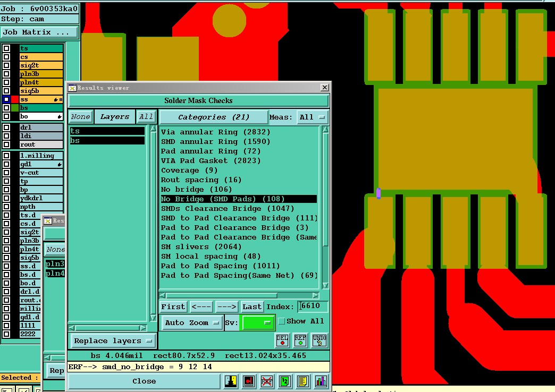Select the 1.milling layer row
Viewport: 555px width, 392px height.
tap(41, 156)
